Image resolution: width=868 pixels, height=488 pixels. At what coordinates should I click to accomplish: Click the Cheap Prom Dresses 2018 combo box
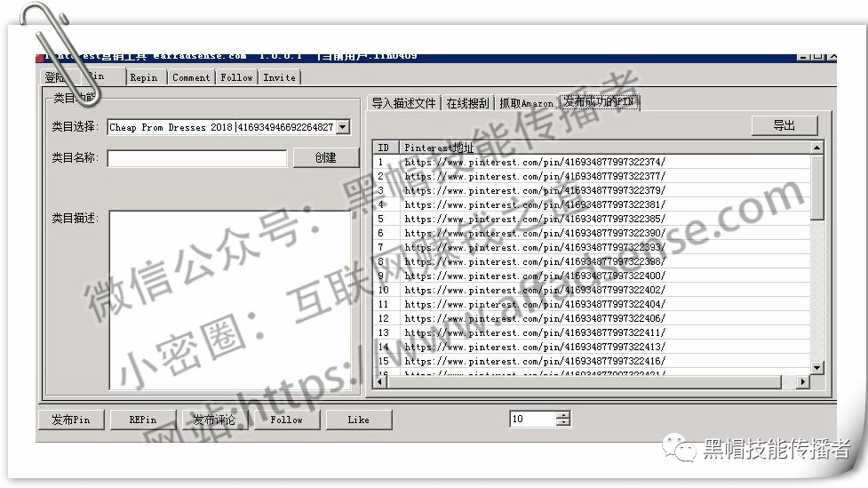pos(228,127)
